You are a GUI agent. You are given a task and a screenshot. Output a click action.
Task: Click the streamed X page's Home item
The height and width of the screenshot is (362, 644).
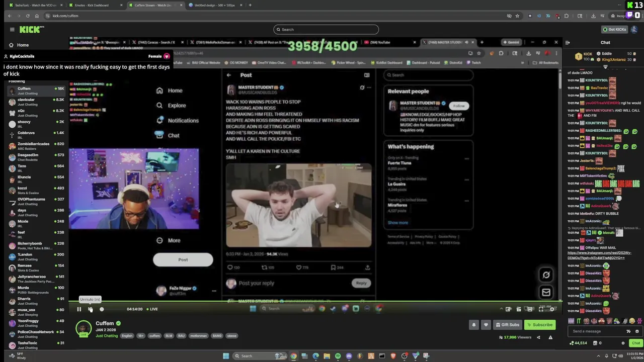(x=170, y=90)
